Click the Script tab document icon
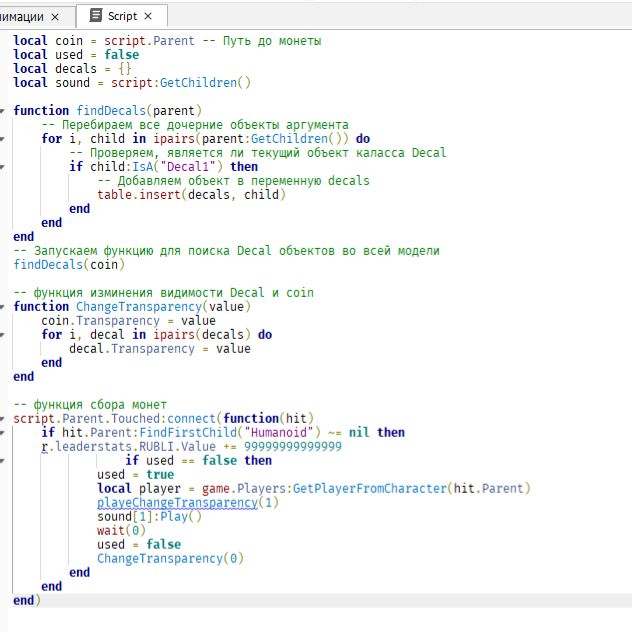632x632 pixels. (x=95, y=17)
